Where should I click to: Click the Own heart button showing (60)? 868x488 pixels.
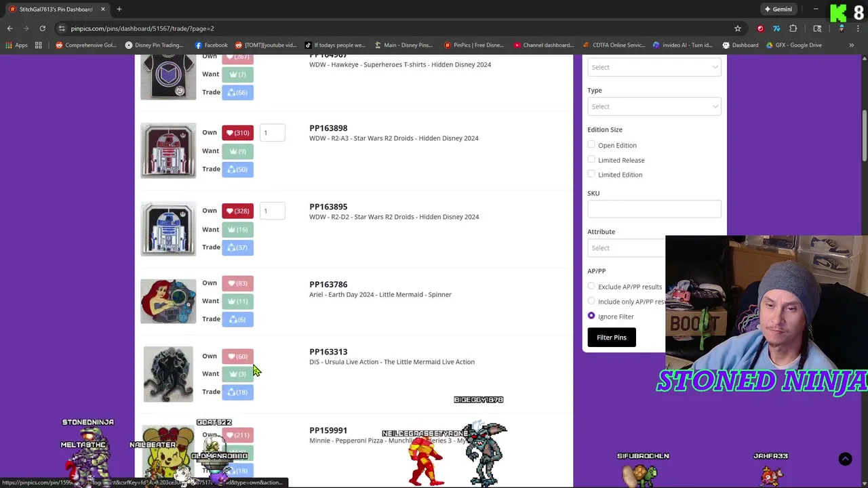point(237,357)
